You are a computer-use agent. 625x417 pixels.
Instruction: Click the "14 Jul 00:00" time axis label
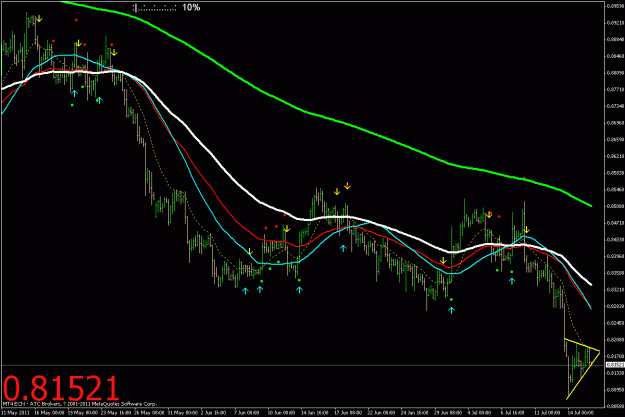[580, 413]
